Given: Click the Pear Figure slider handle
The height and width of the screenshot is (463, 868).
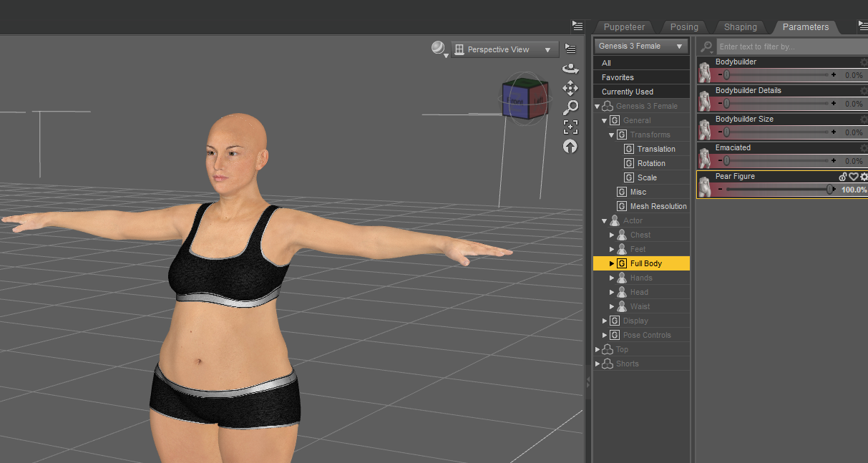Looking at the screenshot, I should click(x=830, y=189).
